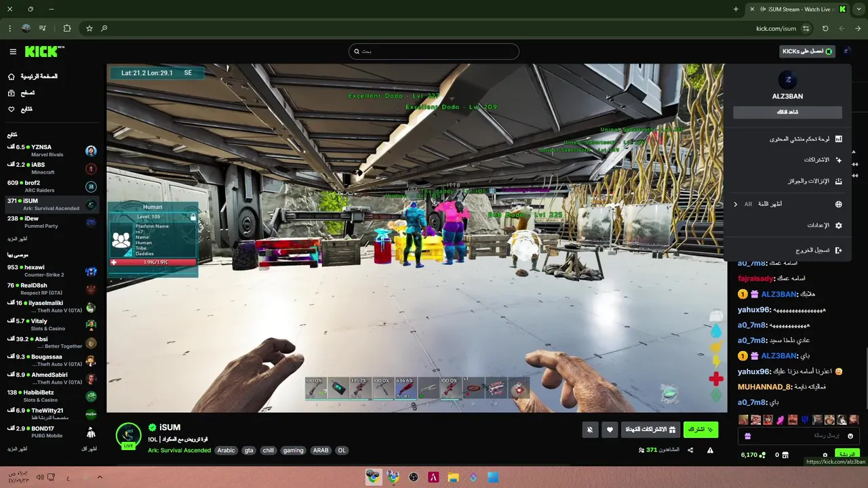Click the get KICKs button

(808, 52)
